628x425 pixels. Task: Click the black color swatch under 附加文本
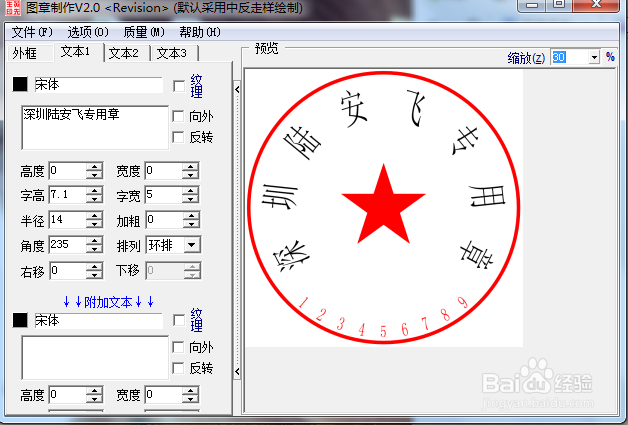20,320
